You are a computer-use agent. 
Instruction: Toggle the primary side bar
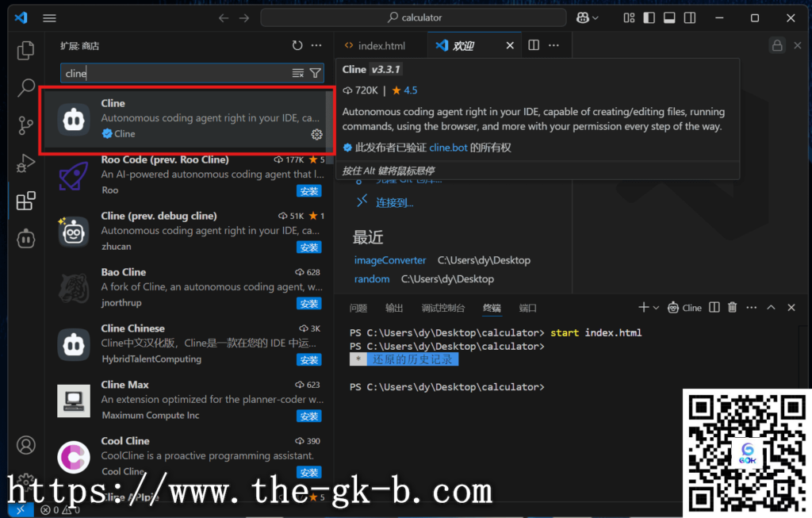coord(649,18)
